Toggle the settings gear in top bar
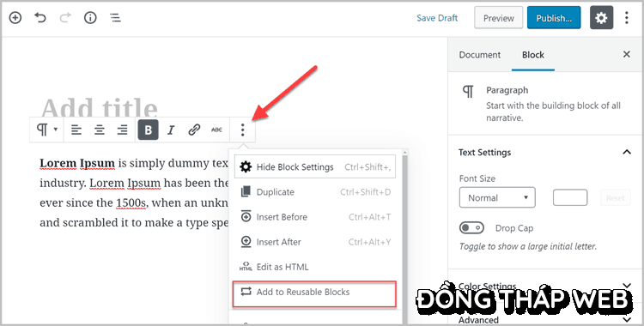The image size is (644, 326). tap(602, 18)
